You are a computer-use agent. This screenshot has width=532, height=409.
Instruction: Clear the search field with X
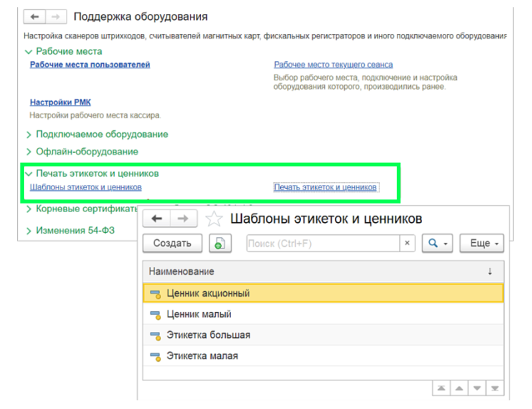(407, 243)
